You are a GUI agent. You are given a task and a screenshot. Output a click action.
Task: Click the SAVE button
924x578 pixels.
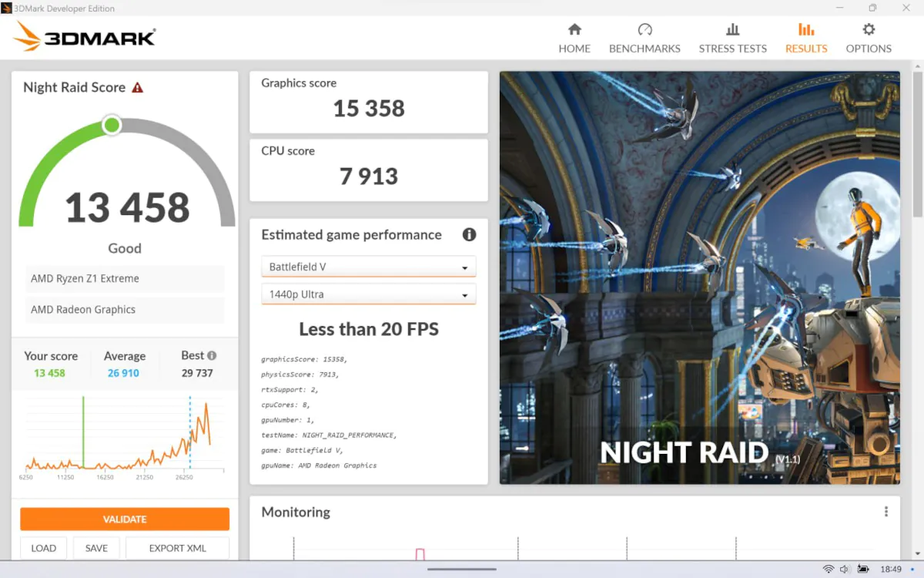click(96, 548)
